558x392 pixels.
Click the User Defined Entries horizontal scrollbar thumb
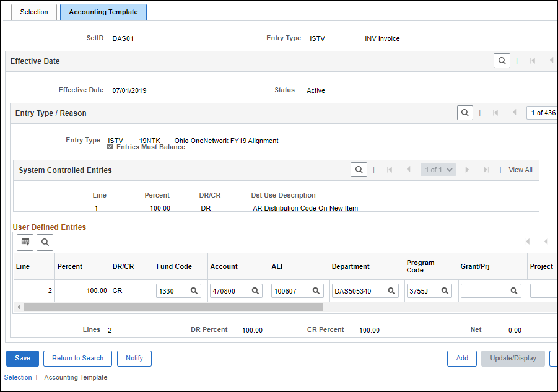173,307
